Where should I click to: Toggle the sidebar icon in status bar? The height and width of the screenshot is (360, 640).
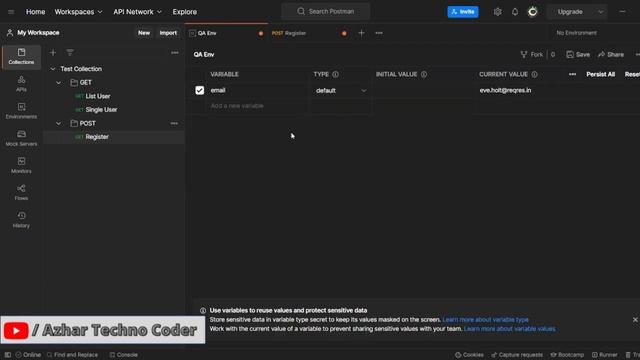pos(8,355)
